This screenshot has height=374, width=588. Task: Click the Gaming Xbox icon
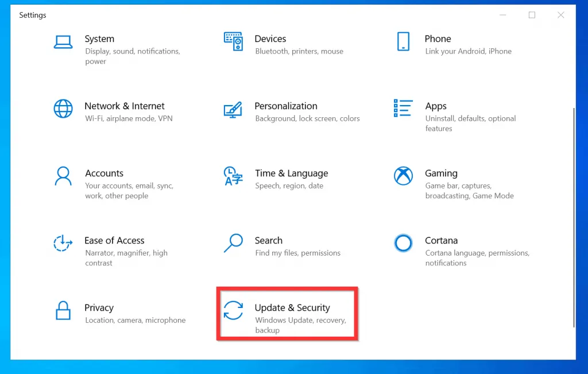click(x=403, y=176)
